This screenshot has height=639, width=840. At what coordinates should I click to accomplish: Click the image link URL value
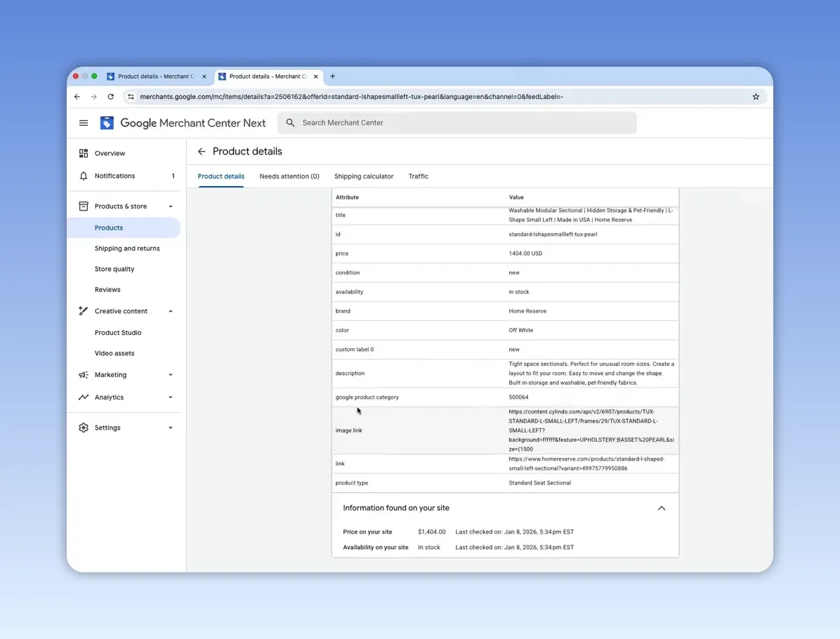pos(591,430)
